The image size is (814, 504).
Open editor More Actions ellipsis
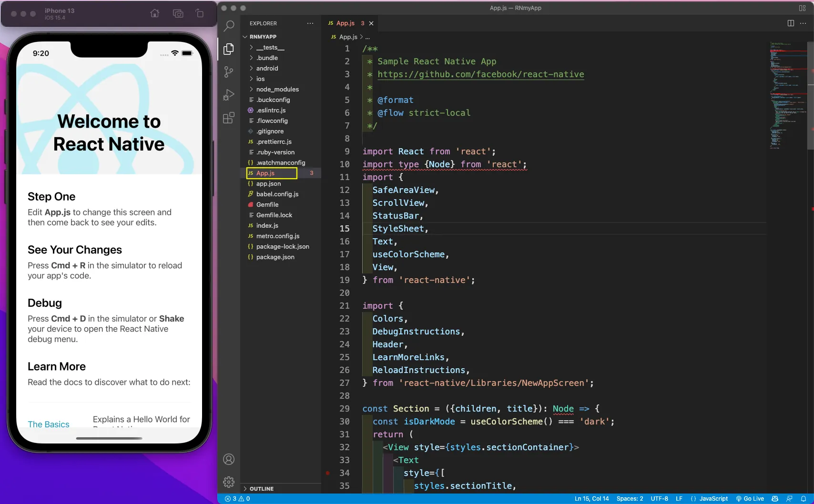tap(803, 23)
